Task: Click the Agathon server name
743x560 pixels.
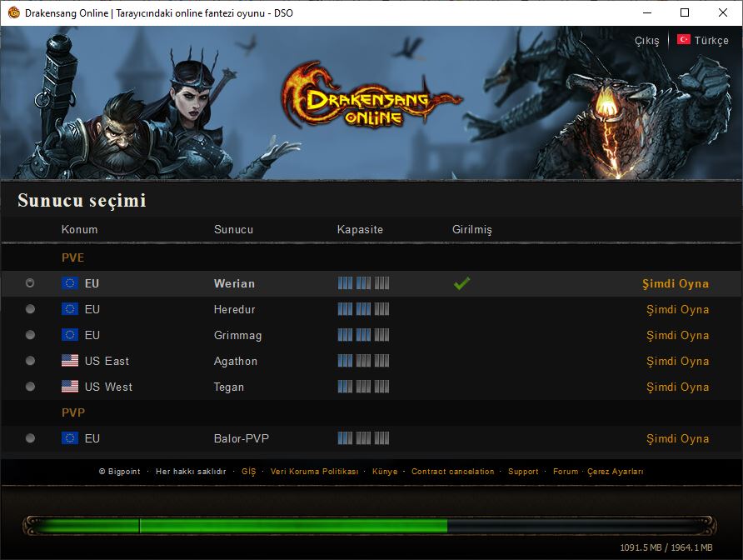Action: point(236,362)
